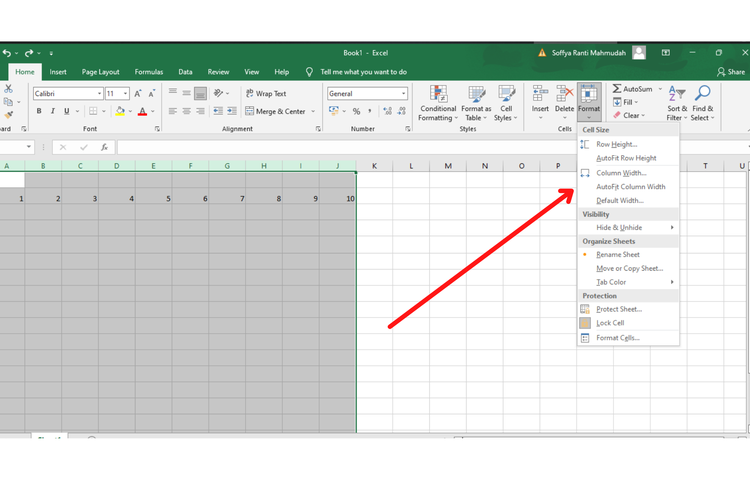Click the Delete cells button

click(564, 102)
